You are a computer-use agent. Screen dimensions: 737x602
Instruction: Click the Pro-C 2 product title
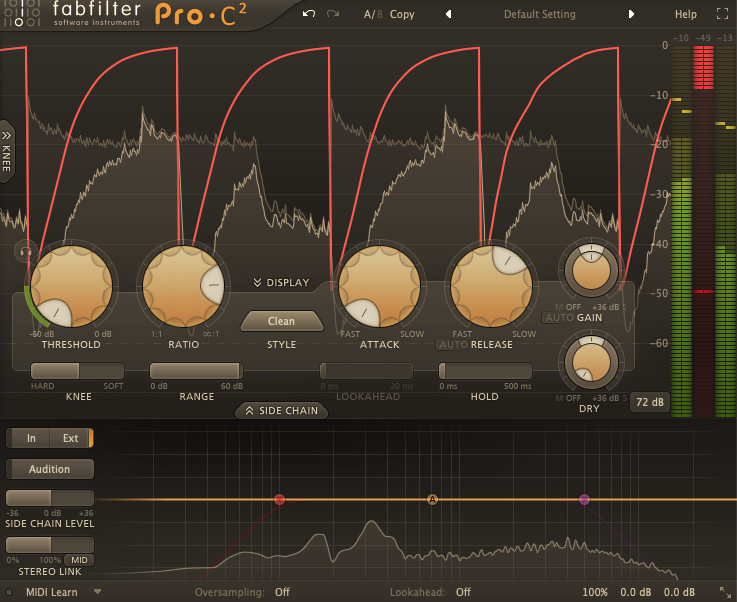point(201,15)
